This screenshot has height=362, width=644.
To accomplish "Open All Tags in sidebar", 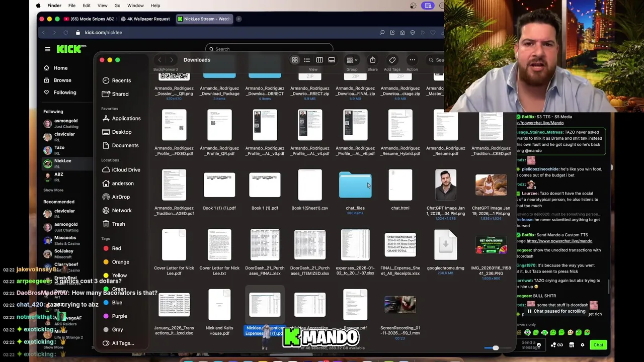I will pos(118,343).
